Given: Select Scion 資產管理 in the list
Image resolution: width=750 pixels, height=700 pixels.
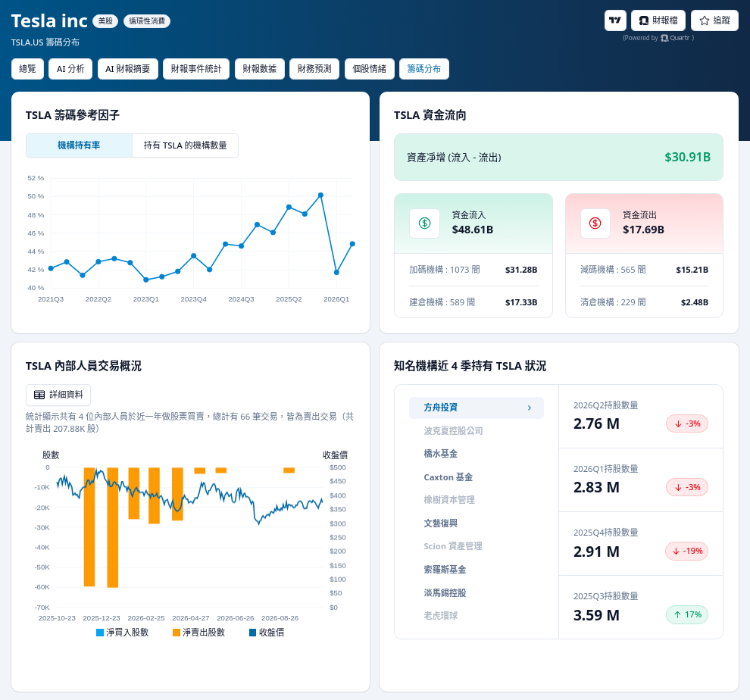Looking at the screenshot, I should 453,546.
